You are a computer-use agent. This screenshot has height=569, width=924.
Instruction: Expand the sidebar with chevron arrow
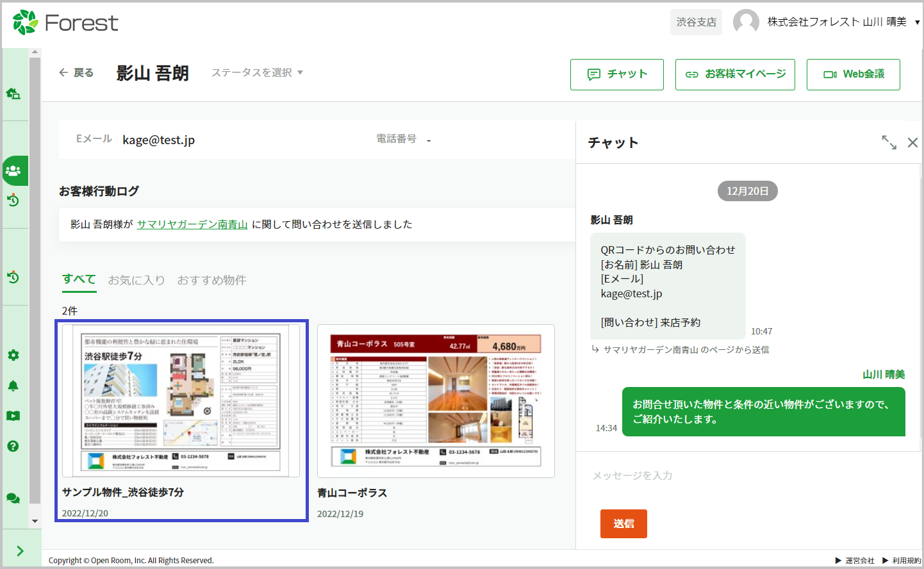tap(20, 551)
